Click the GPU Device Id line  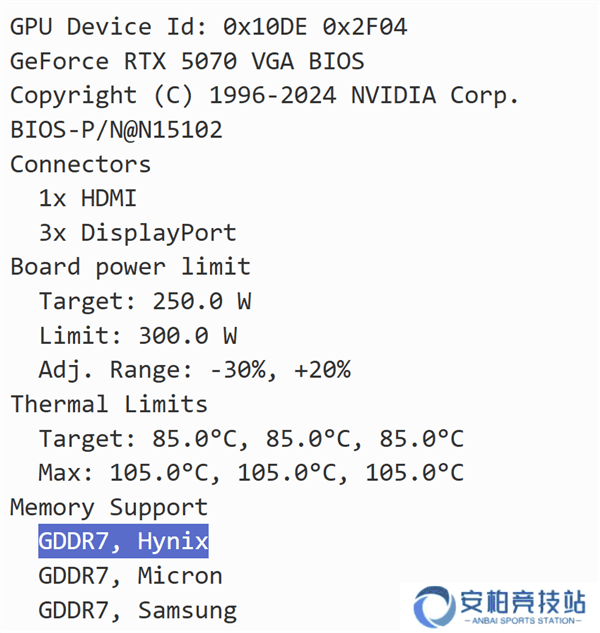point(209,27)
